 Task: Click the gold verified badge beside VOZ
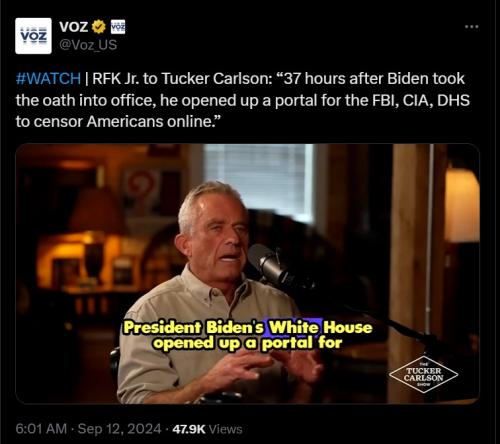click(x=99, y=27)
